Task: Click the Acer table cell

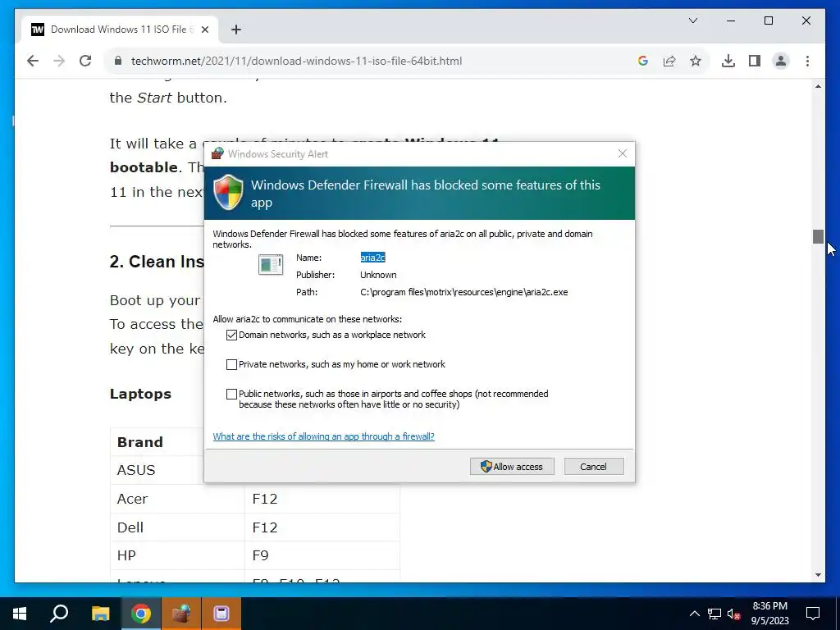Action: click(177, 499)
